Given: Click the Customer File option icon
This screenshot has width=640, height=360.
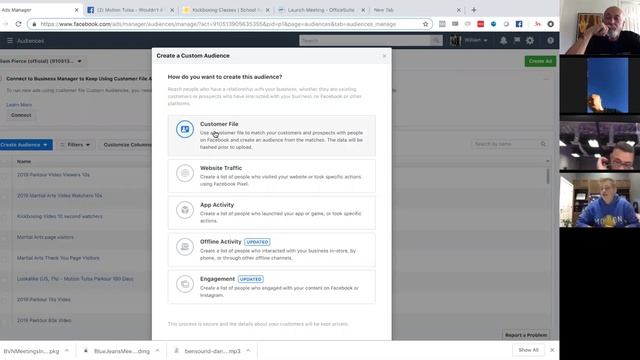Looking at the screenshot, I should pos(185,129).
